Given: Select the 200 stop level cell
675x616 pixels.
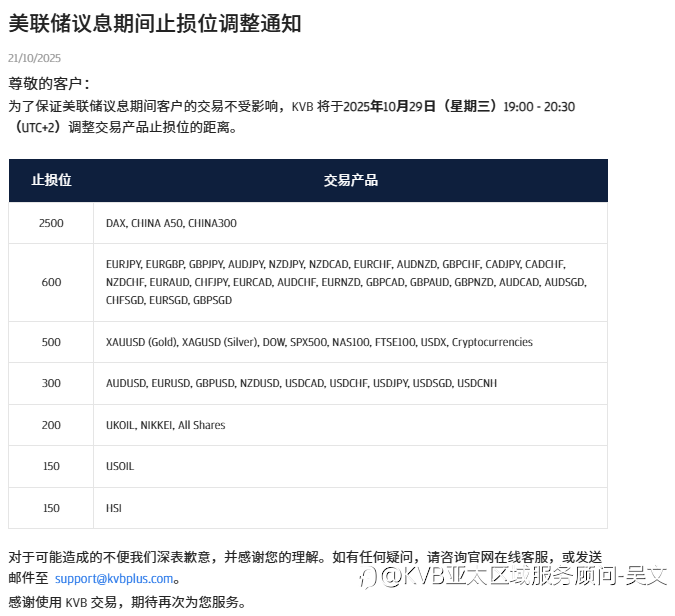Looking at the screenshot, I should tap(51, 425).
